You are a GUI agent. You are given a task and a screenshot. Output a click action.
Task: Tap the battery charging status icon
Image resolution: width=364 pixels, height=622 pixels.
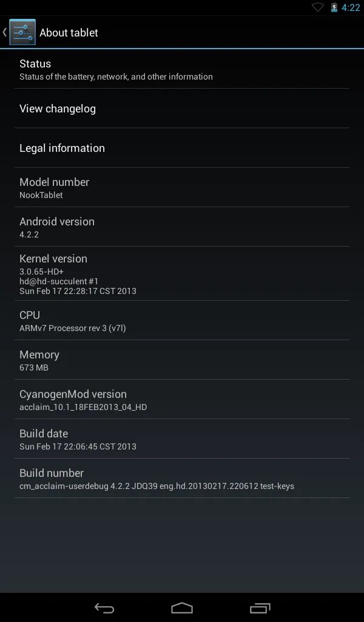tap(334, 7)
